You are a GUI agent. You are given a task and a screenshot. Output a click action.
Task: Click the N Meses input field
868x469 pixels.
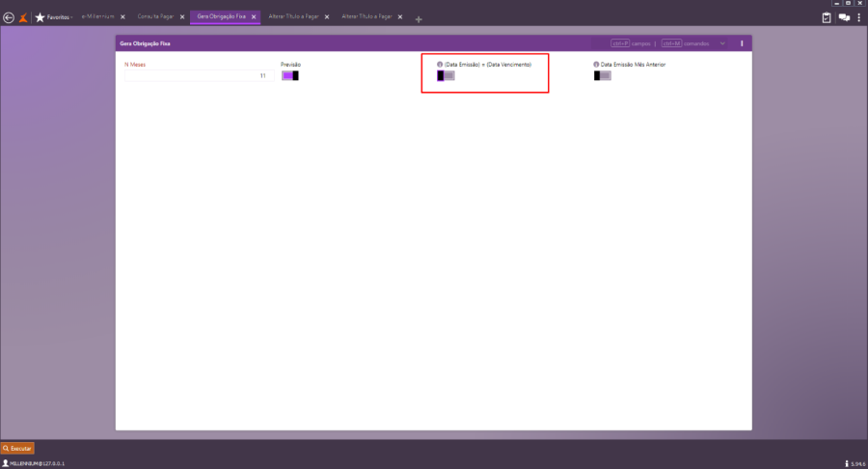pos(199,76)
